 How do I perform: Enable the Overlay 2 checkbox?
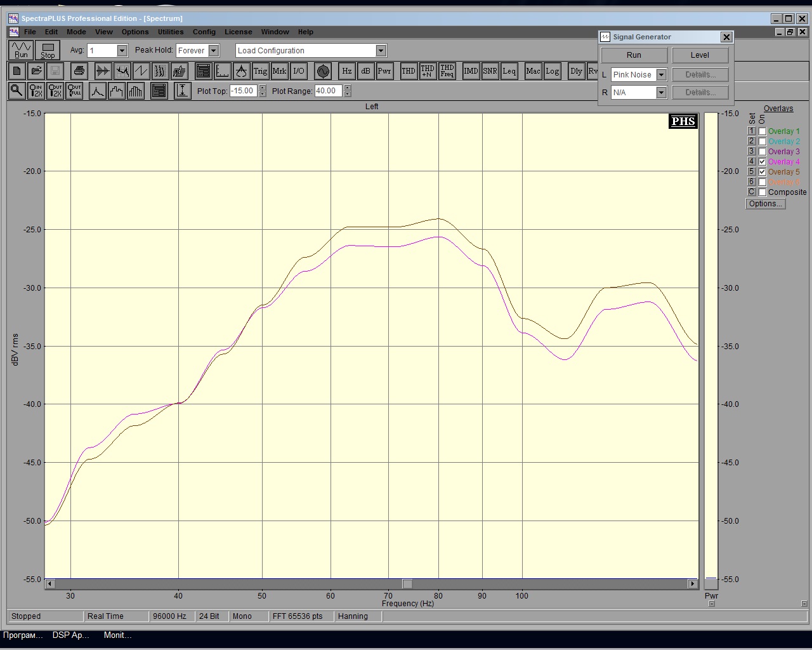tap(762, 142)
